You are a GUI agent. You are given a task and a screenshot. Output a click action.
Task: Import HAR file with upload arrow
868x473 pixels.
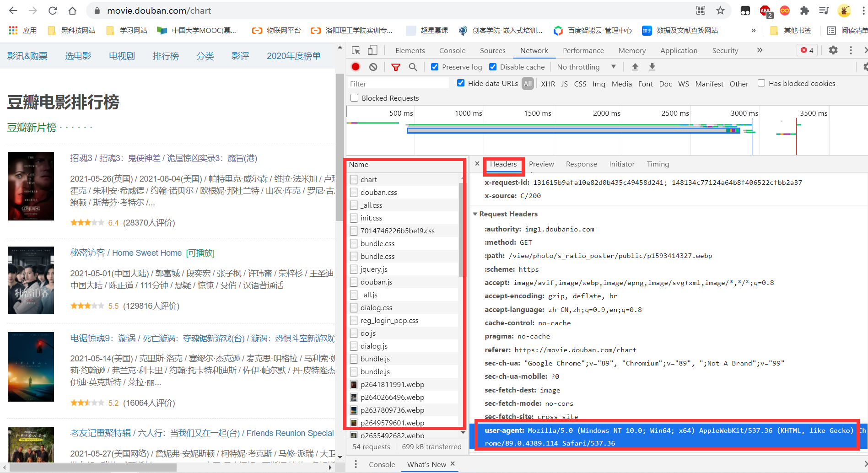(x=635, y=67)
